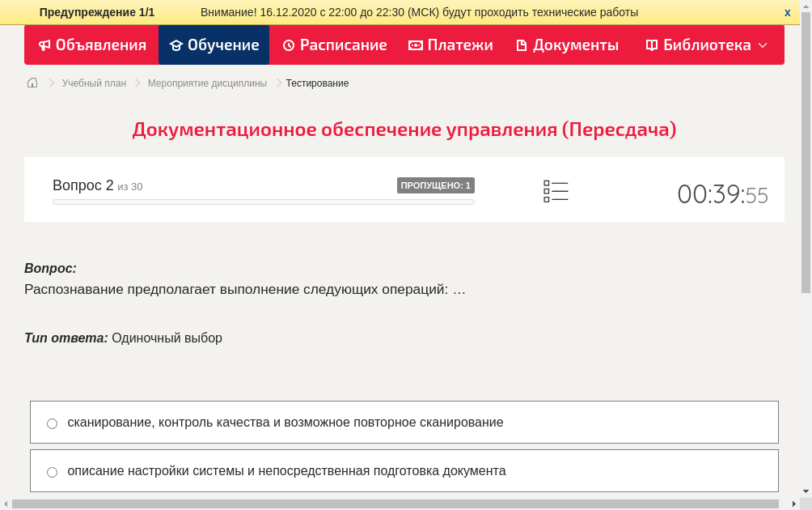The height and width of the screenshot is (510, 812).
Task: Open the question navigation list icon
Action: point(556,190)
